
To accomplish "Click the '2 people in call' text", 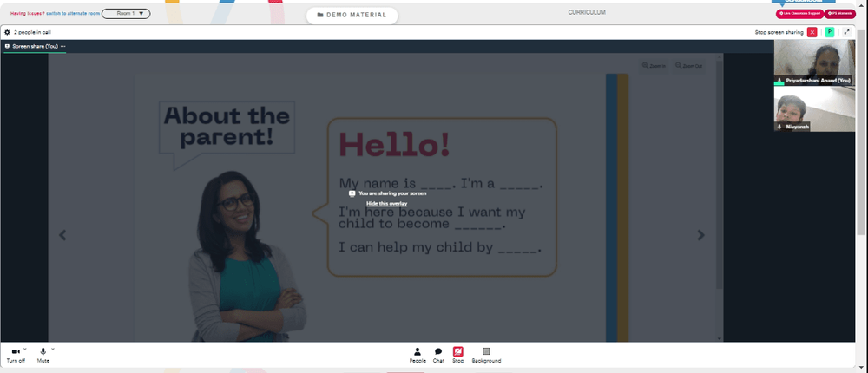I will (32, 33).
